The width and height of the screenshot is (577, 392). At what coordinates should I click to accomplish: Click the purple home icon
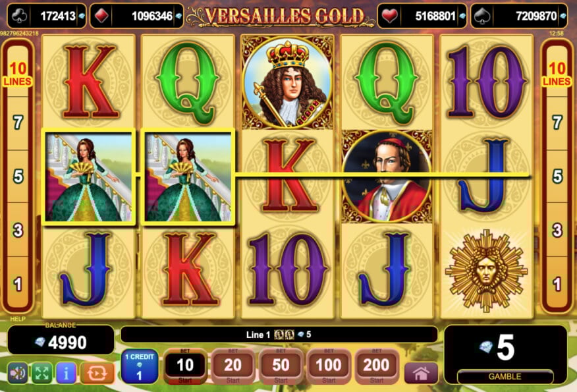point(422,374)
